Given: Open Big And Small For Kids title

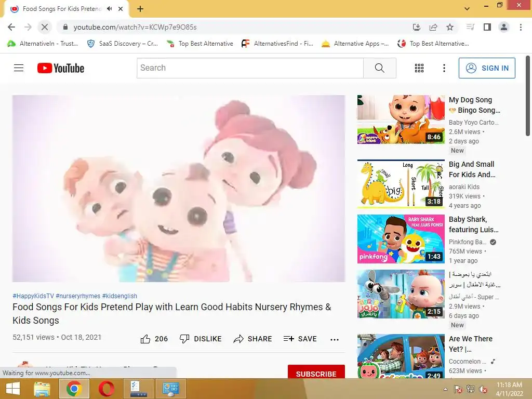Looking at the screenshot, I should (x=472, y=169).
